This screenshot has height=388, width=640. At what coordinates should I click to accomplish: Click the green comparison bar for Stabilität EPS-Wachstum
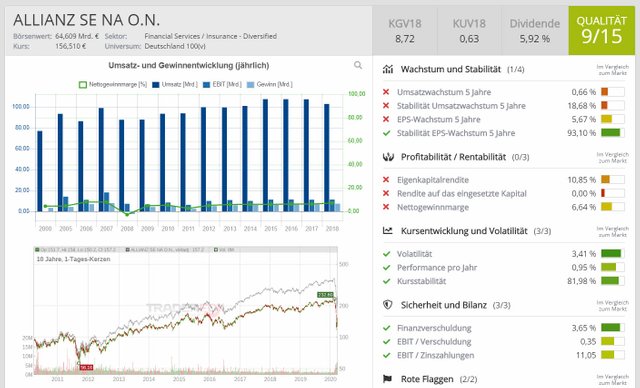point(612,133)
